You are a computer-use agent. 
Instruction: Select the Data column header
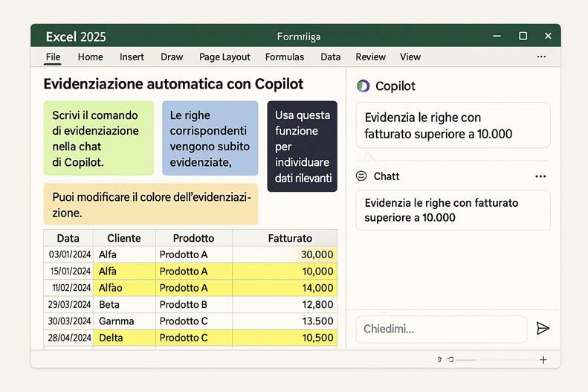point(68,238)
